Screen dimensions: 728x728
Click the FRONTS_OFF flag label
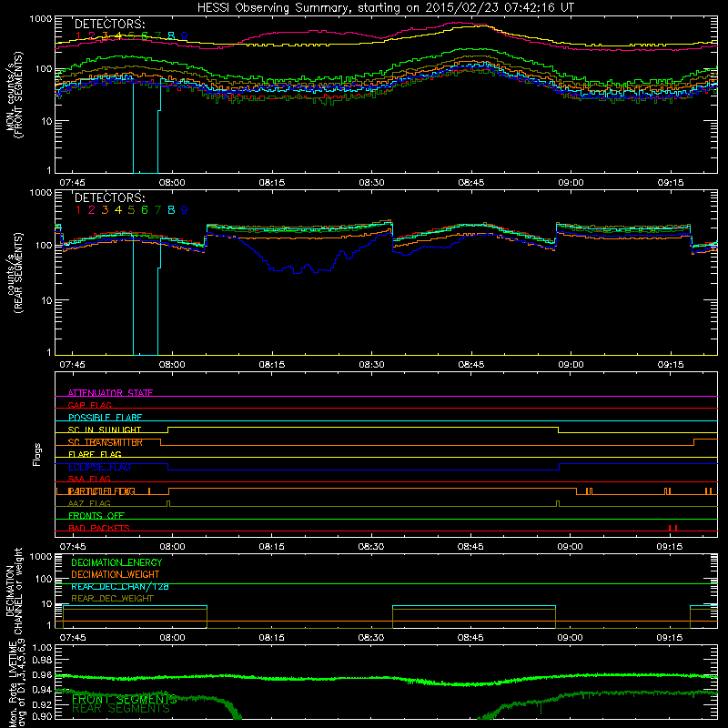click(96, 516)
